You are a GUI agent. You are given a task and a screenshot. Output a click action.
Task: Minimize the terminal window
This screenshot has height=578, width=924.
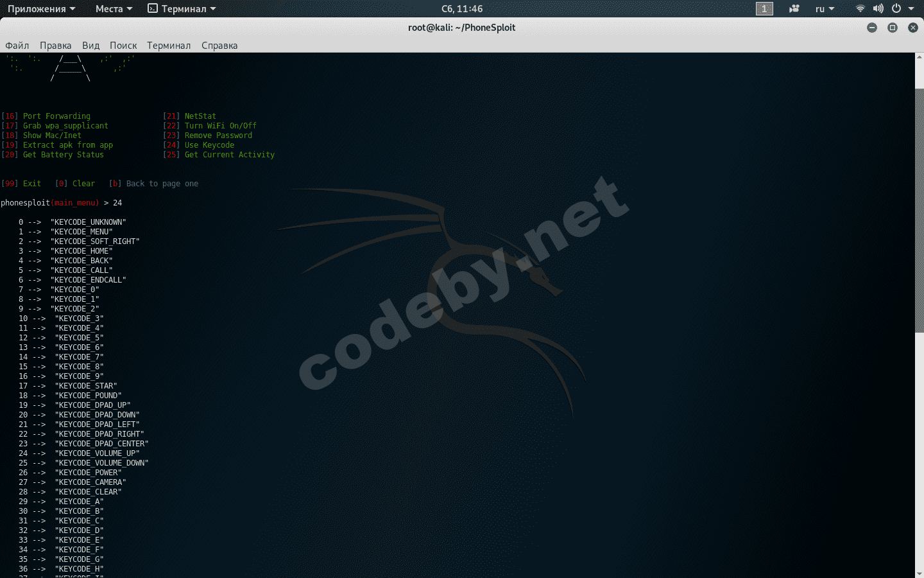coord(872,28)
